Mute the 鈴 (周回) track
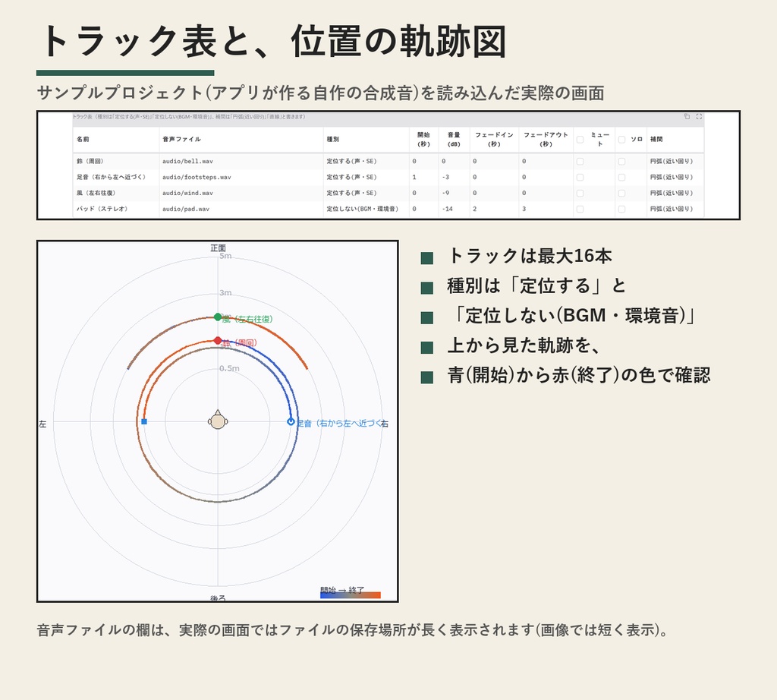 point(580,162)
